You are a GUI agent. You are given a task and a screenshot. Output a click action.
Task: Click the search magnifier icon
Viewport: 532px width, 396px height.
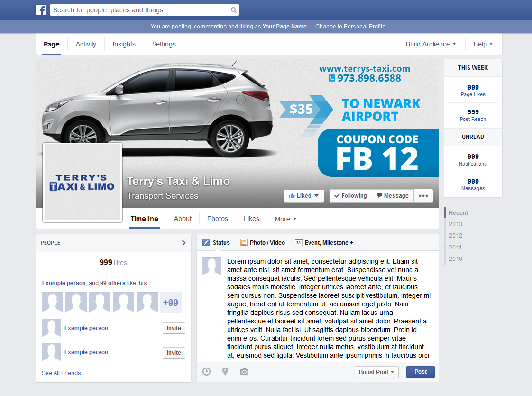coord(233,10)
